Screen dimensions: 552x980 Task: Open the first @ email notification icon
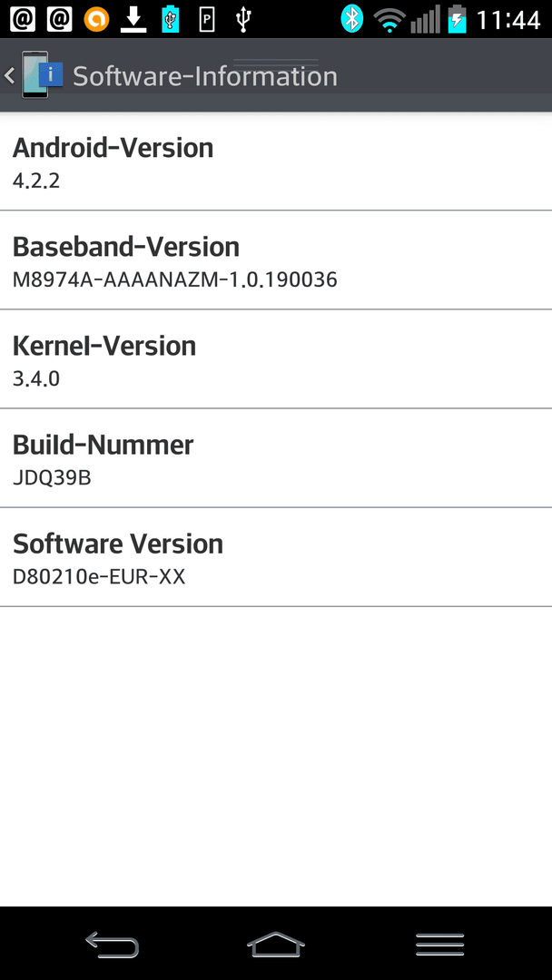23,19
